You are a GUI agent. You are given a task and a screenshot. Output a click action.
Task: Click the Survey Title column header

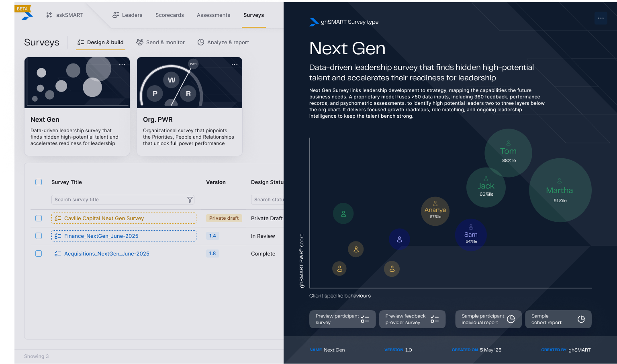67,182
